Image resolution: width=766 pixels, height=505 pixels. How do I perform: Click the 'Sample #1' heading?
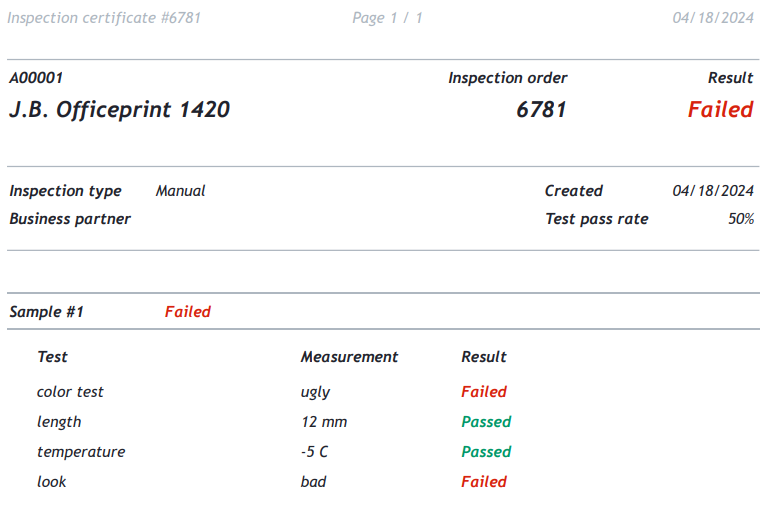tap(47, 312)
